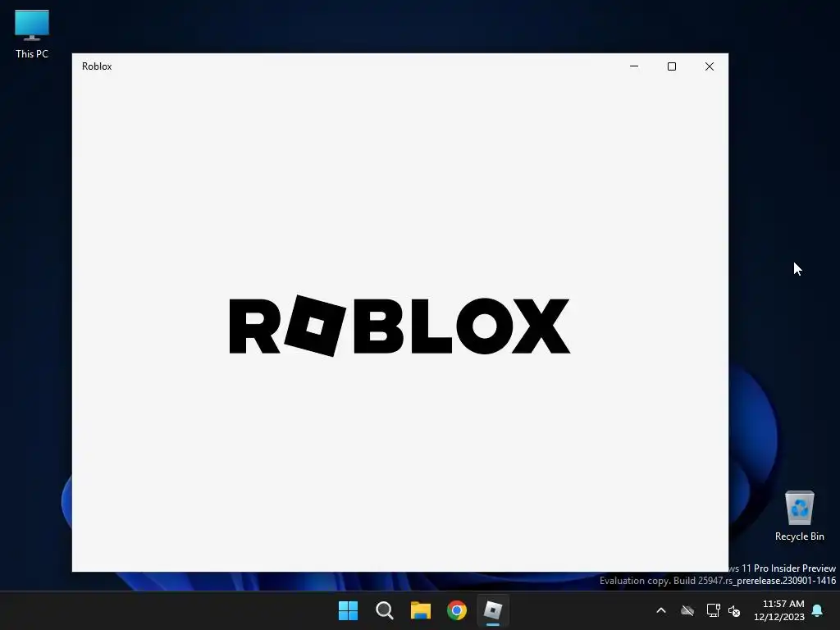
Task: Select the Roblox taskbar icon
Action: (493, 610)
